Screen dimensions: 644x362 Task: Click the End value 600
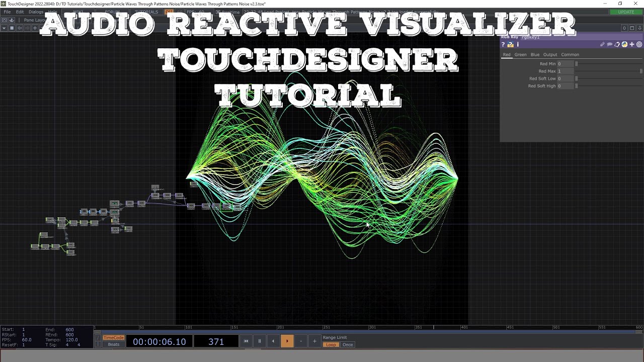pyautogui.click(x=69, y=330)
